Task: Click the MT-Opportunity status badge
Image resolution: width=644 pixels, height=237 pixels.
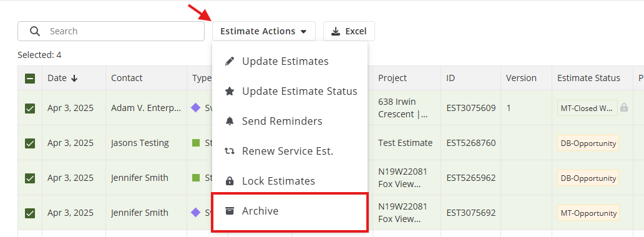Action: point(588,213)
